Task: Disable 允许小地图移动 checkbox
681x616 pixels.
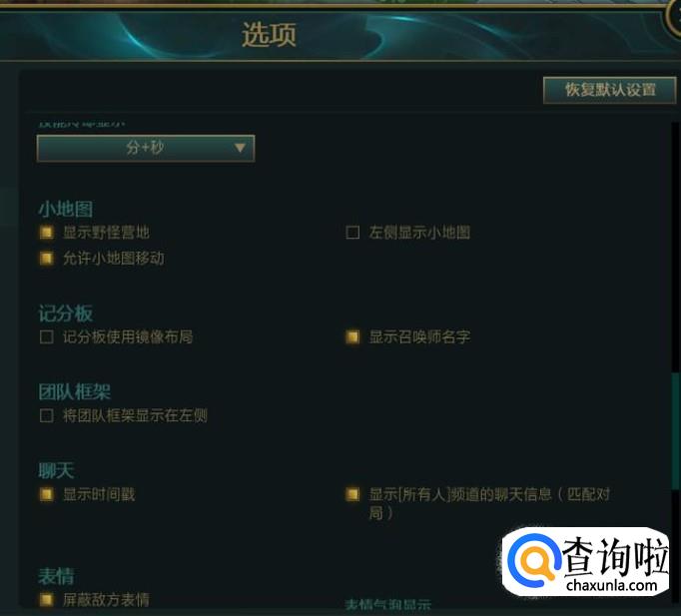Action: [47, 259]
